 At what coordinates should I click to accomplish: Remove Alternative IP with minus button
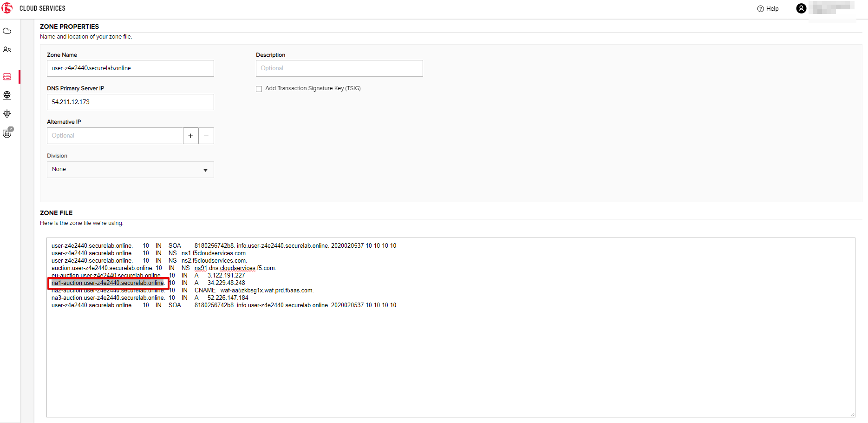(206, 136)
